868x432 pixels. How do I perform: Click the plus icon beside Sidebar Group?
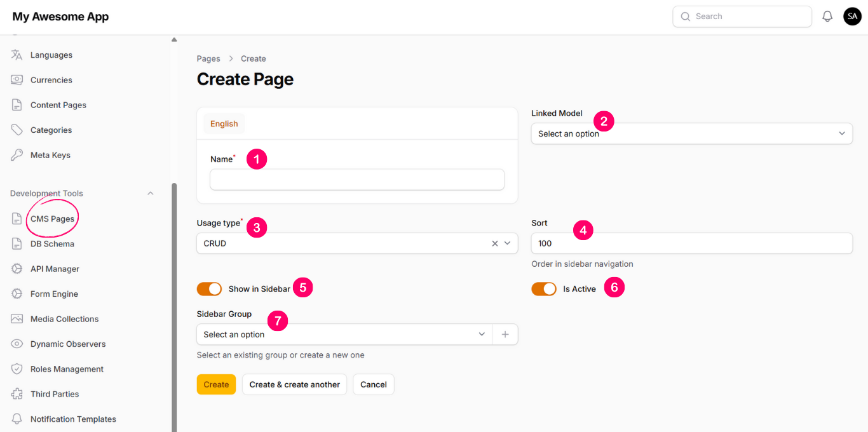point(505,334)
